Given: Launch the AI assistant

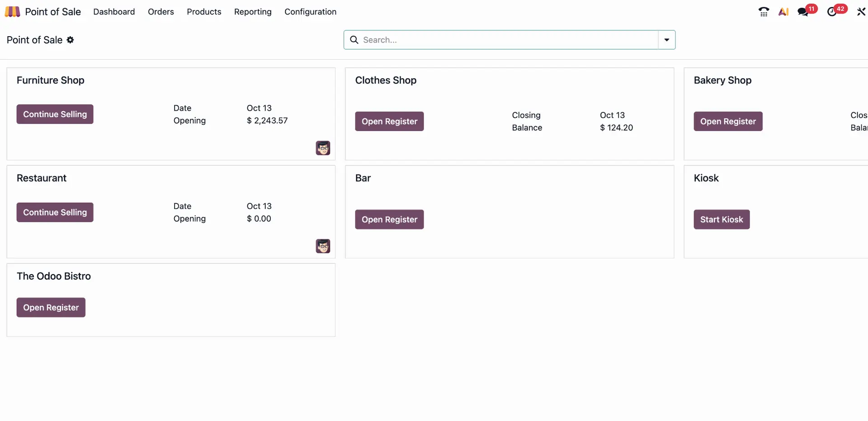Looking at the screenshot, I should (x=783, y=11).
